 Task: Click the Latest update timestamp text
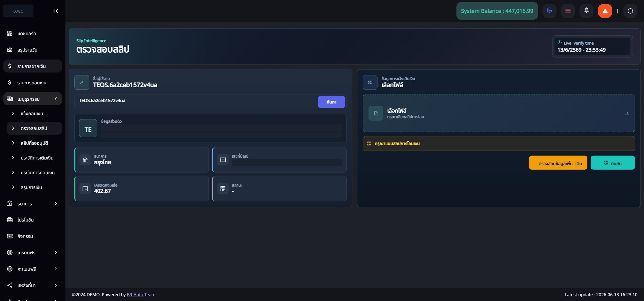(601, 295)
